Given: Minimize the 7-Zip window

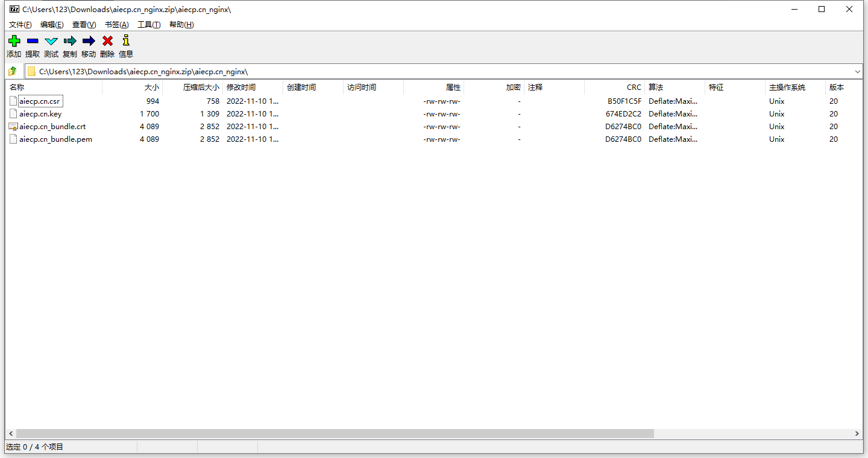Looking at the screenshot, I should pyautogui.click(x=794, y=9).
